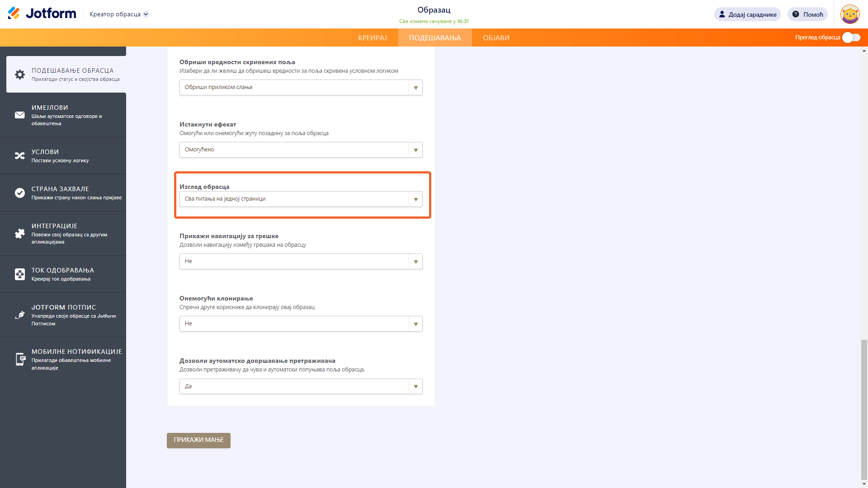The image size is (868, 488).
Task: Click the puzzle piece icon for Интеграције
Action: click(20, 234)
